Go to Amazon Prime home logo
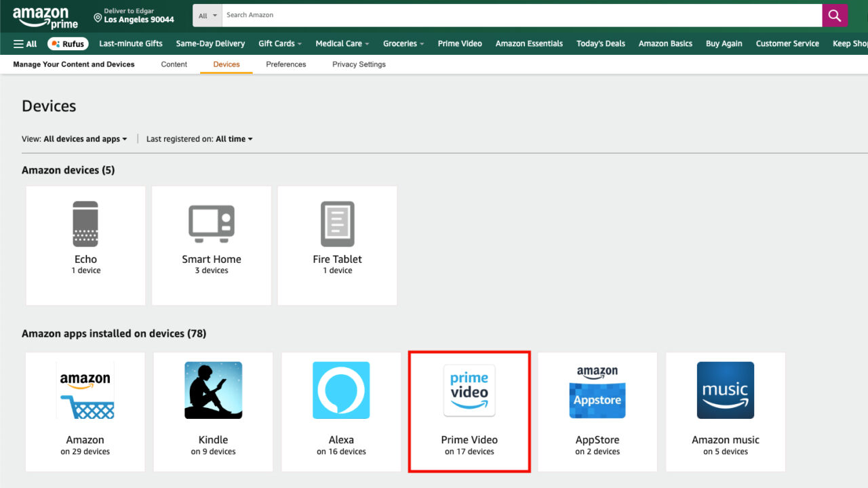This screenshot has height=488, width=868. click(x=45, y=18)
